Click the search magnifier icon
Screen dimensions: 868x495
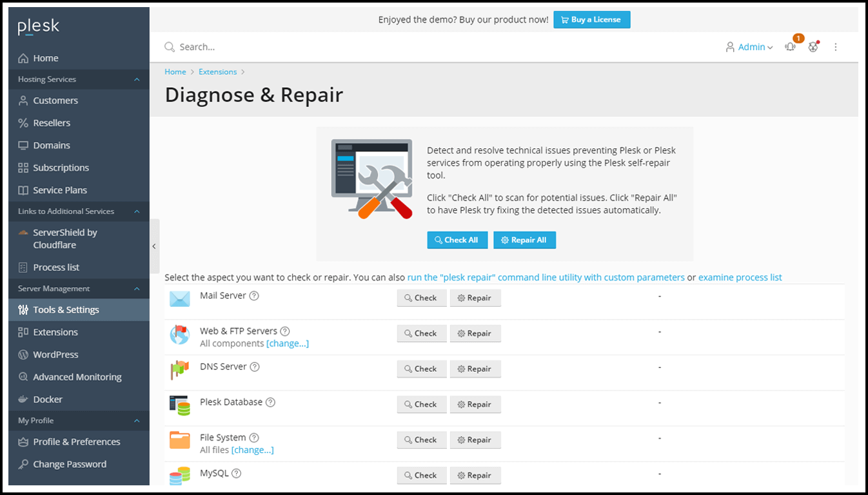(x=170, y=47)
